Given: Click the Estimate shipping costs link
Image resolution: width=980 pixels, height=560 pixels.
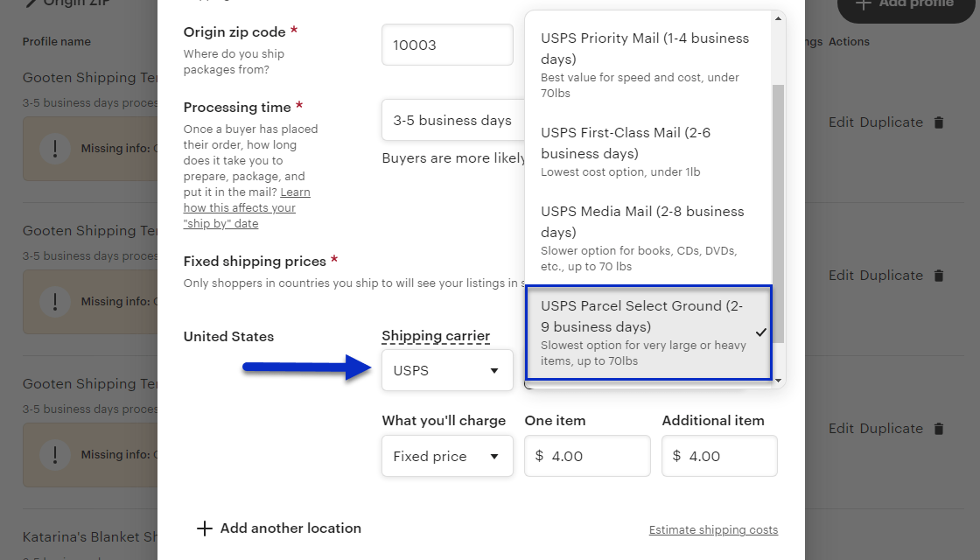Looking at the screenshot, I should pos(713,529).
